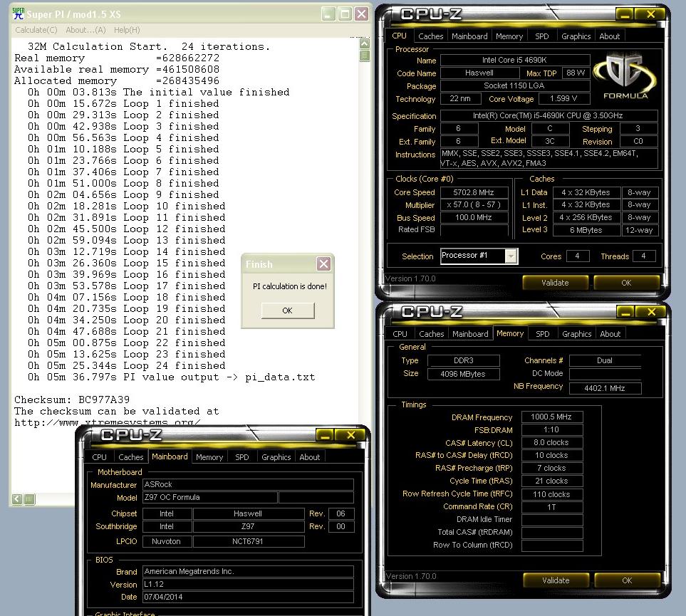Open About tab in top CPU-Z window
Image resolution: width=686 pixels, height=616 pixels.
click(x=610, y=36)
